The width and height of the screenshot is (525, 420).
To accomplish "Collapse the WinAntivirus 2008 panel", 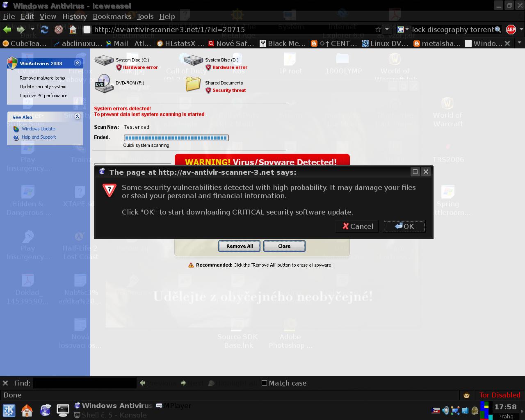I will coord(77,63).
